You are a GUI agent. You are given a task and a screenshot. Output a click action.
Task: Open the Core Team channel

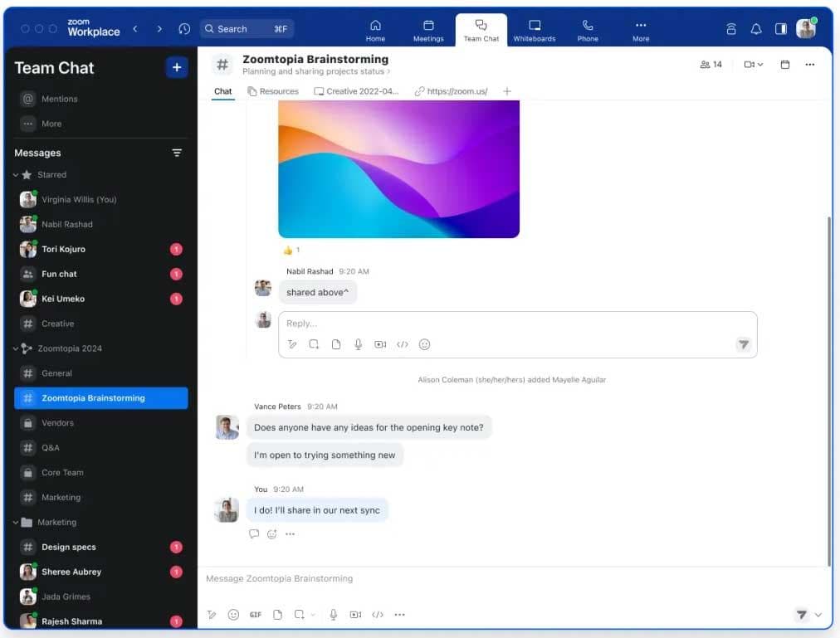pyautogui.click(x=100, y=472)
